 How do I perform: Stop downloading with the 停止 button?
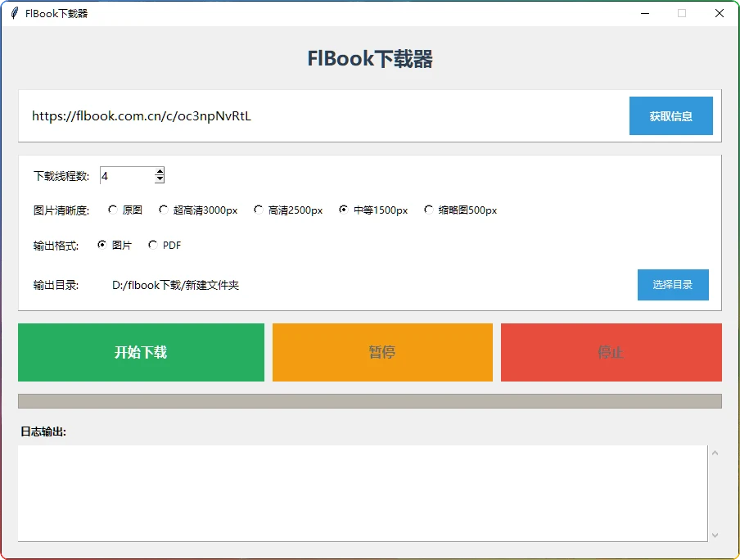point(610,352)
